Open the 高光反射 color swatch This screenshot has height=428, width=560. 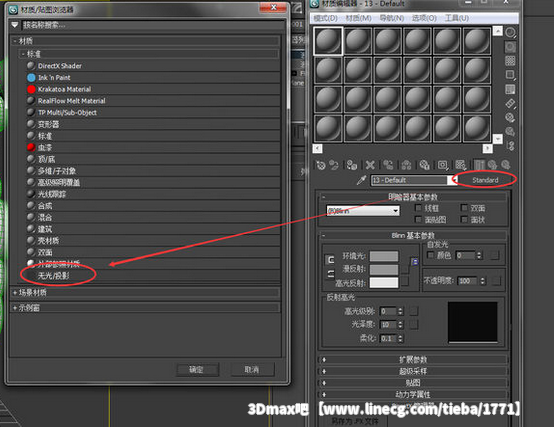384,283
